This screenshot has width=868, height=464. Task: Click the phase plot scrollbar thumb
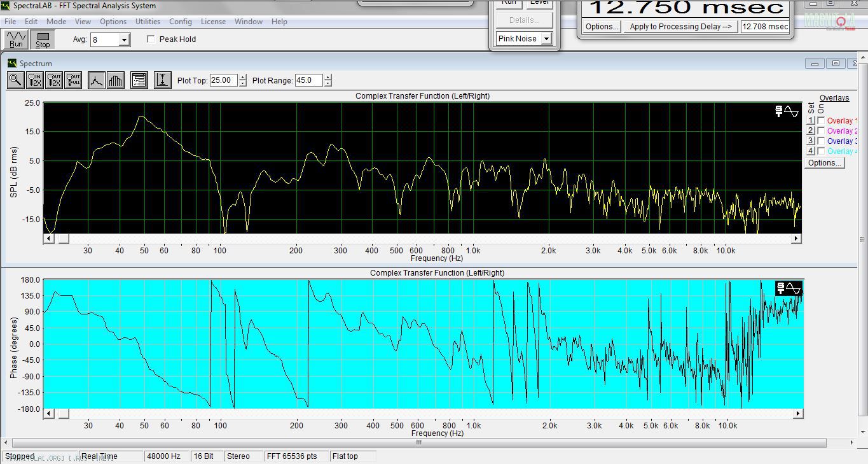pyautogui.click(x=64, y=414)
